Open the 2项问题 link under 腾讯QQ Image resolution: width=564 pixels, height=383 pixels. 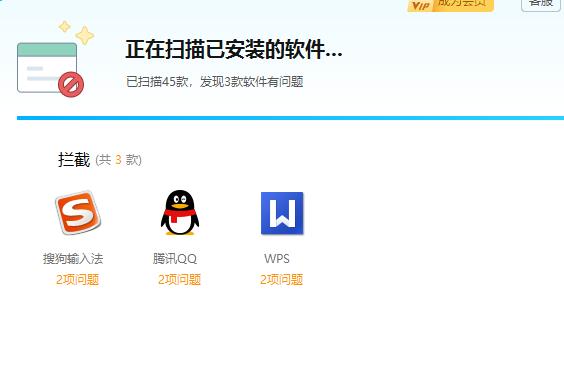point(179,279)
